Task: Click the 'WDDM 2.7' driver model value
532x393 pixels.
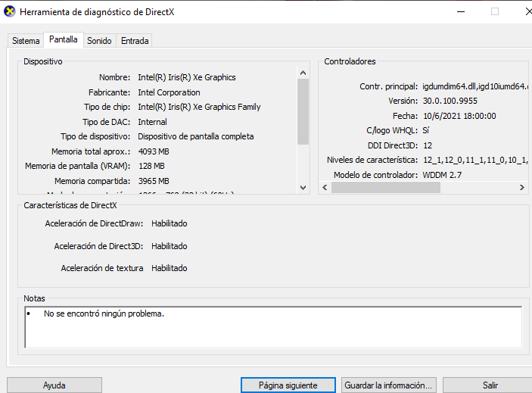Action: (x=442, y=175)
